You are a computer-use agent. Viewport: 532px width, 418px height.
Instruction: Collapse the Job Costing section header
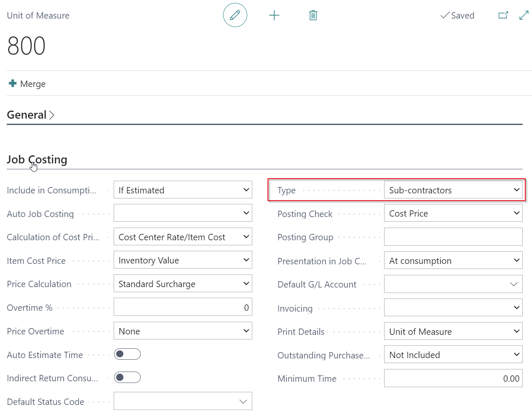[37, 160]
